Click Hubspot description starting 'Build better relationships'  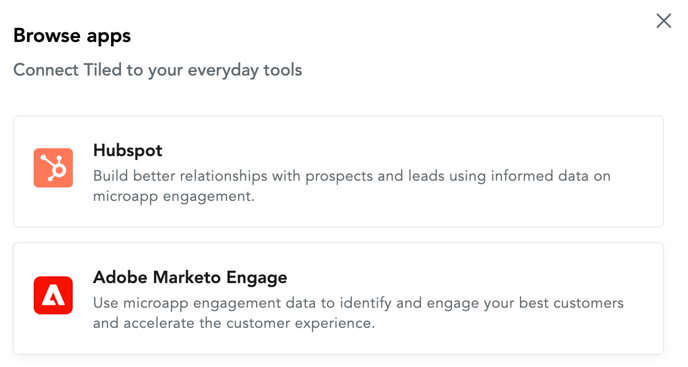point(351,186)
